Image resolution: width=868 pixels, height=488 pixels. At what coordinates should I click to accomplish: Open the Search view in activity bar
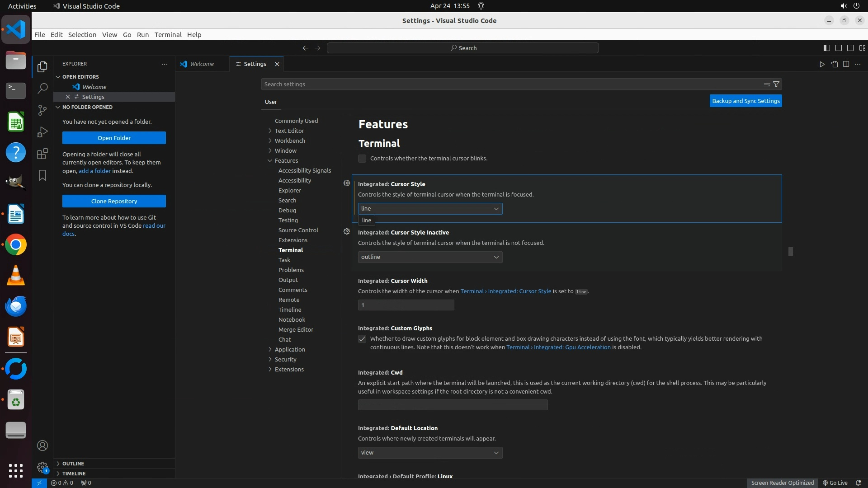pos(42,88)
